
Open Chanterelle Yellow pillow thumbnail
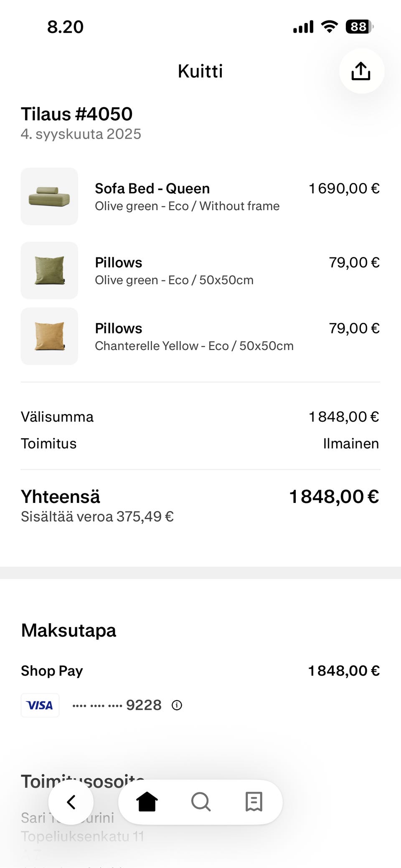[49, 336]
